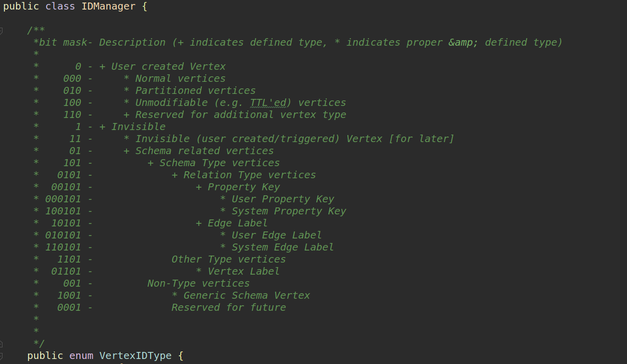The image size is (627, 364).
Task: Click 'Relation Type vertices' comment text
Action: coord(250,175)
